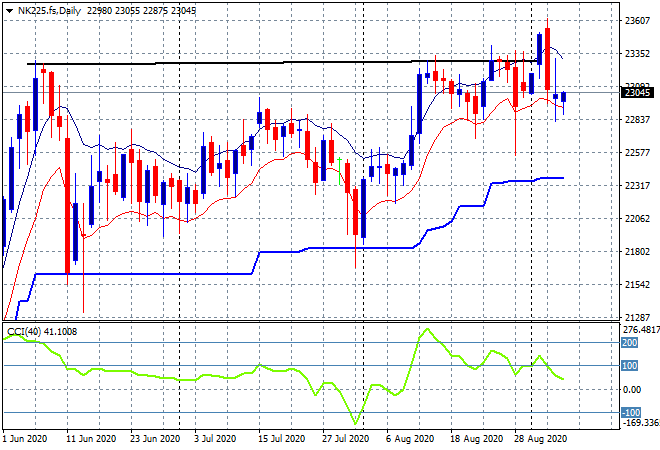660x450 pixels.
Task: Click the current price label 23045
Action: (638, 93)
